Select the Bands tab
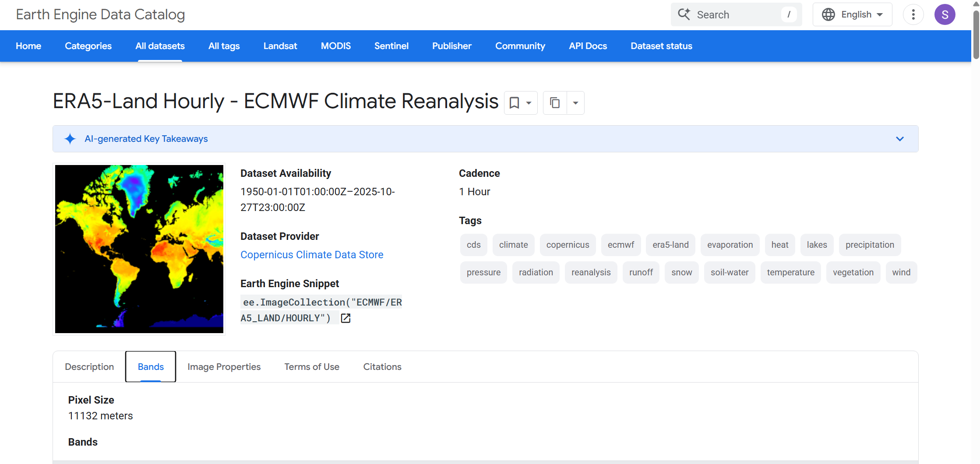This screenshot has height=464, width=980. [151, 367]
